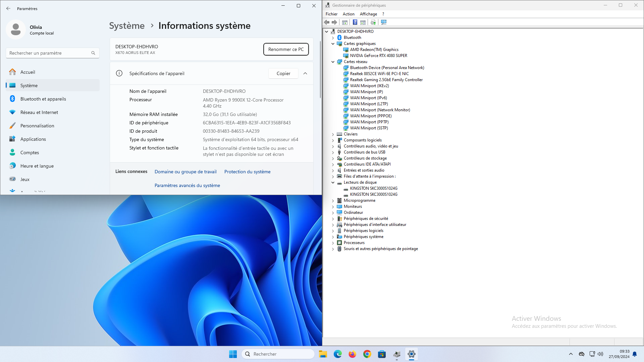Open Personnalisation settings
Image resolution: width=644 pixels, height=362 pixels.
click(53, 126)
